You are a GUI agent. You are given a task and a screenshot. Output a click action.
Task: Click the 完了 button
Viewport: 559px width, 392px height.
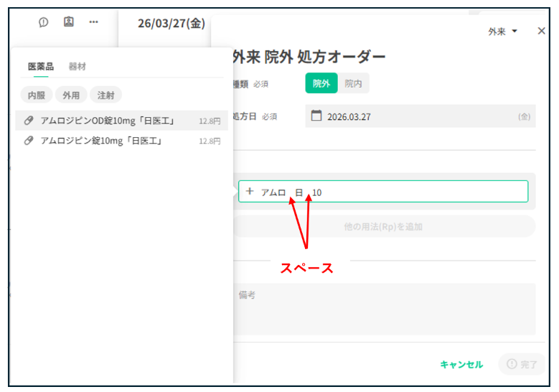[x=522, y=364]
